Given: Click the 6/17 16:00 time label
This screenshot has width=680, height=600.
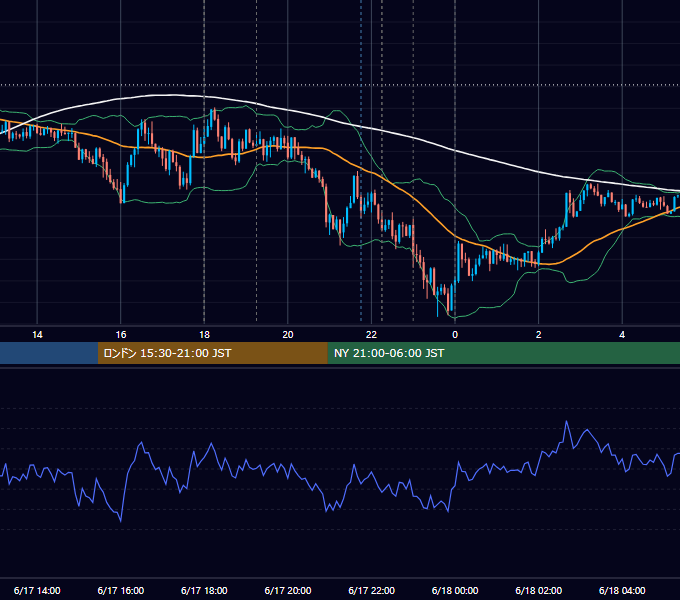Looking at the screenshot, I should [121, 590].
